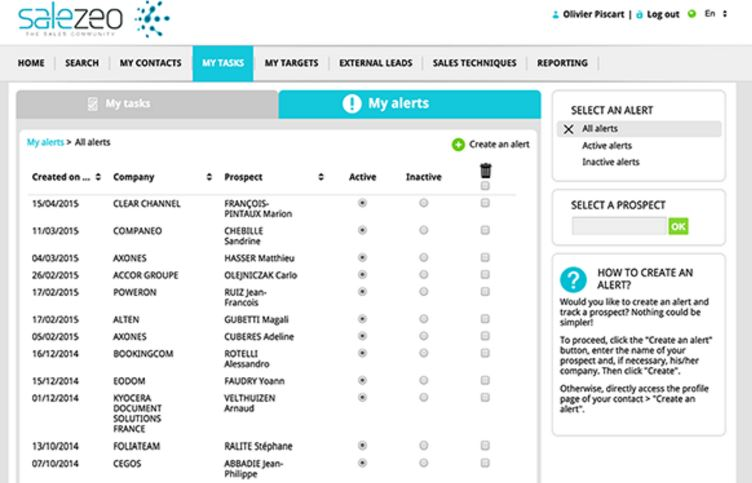Click prospect OLEJNICZAK Carlo

click(260, 275)
